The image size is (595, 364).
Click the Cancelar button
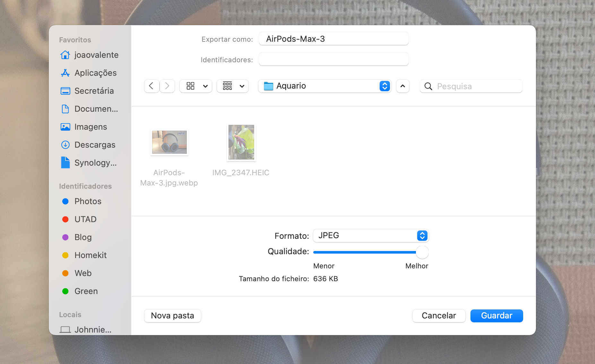tap(439, 316)
